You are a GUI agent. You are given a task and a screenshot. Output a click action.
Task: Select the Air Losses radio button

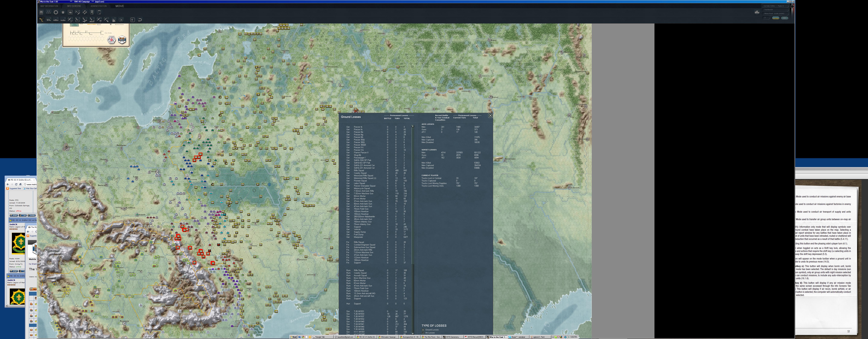pos(423,333)
